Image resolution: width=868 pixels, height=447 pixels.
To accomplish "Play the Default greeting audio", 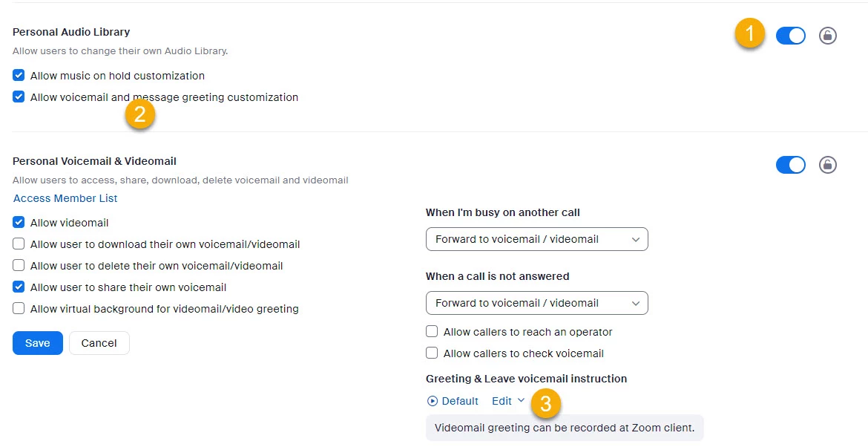I will (x=433, y=401).
